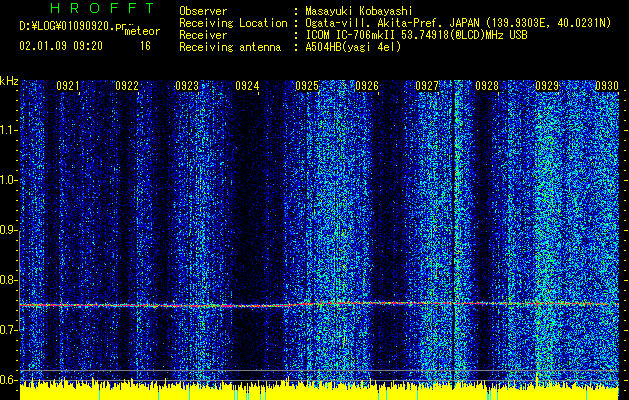Click the A504HB(yagi 4el) antenna text
Image resolution: width=629 pixels, height=400 pixels.
pyautogui.click(x=353, y=47)
